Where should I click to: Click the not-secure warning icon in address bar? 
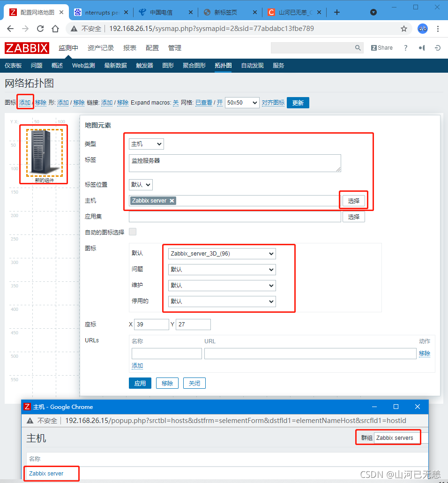point(74,29)
